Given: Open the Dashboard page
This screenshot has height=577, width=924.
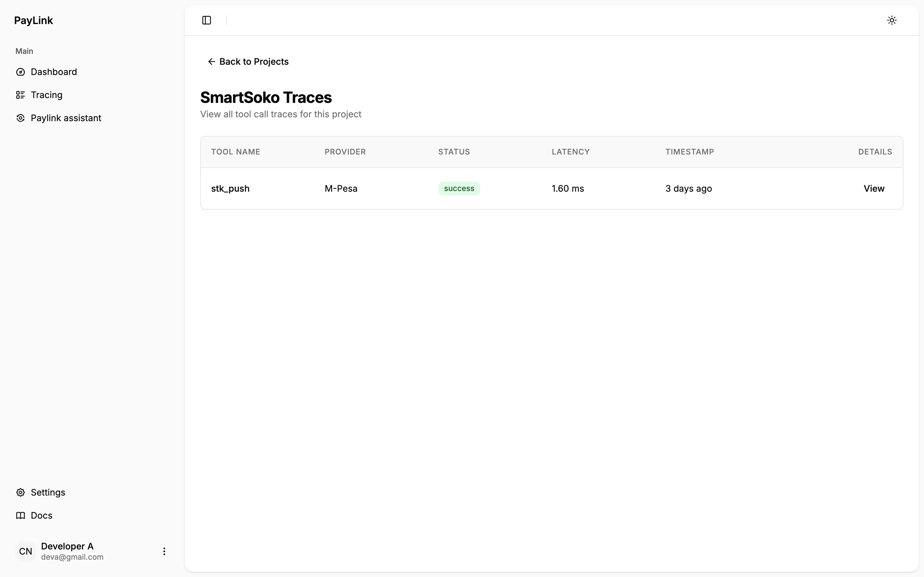Looking at the screenshot, I should tap(54, 72).
